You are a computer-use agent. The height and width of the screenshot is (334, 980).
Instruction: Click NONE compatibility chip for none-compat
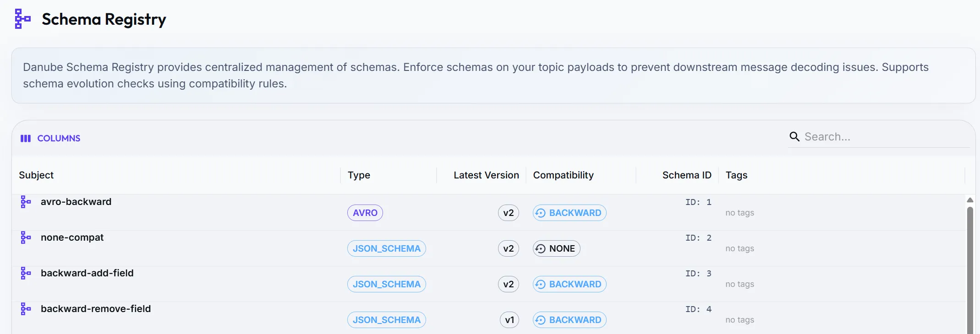[x=557, y=248]
